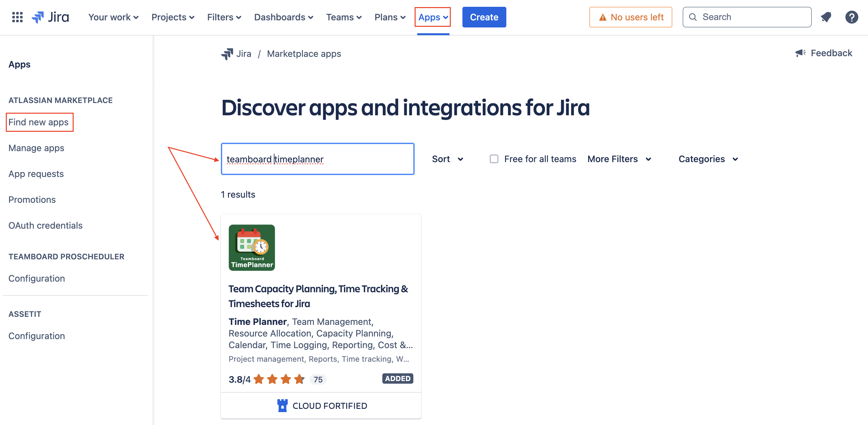
Task: Open the app switcher grid icon
Action: pyautogui.click(x=17, y=17)
